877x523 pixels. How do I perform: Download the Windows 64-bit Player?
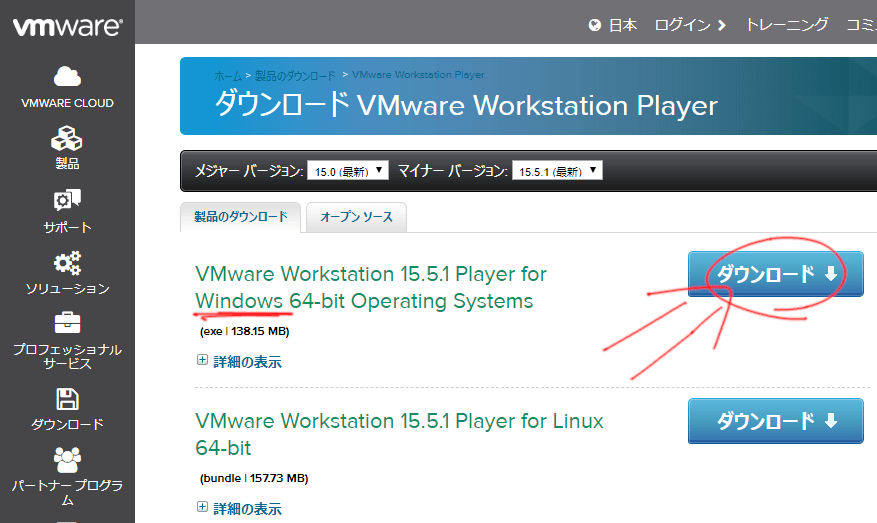tap(776, 274)
